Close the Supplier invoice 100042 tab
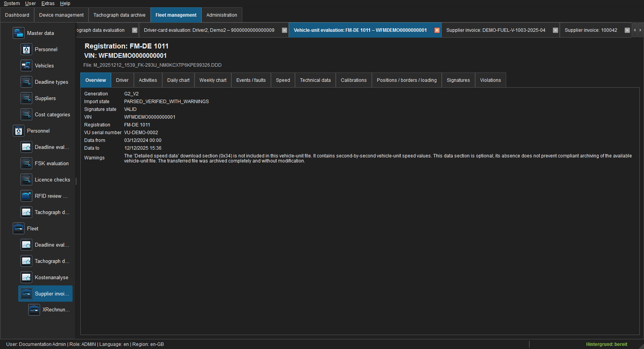 coord(627,30)
